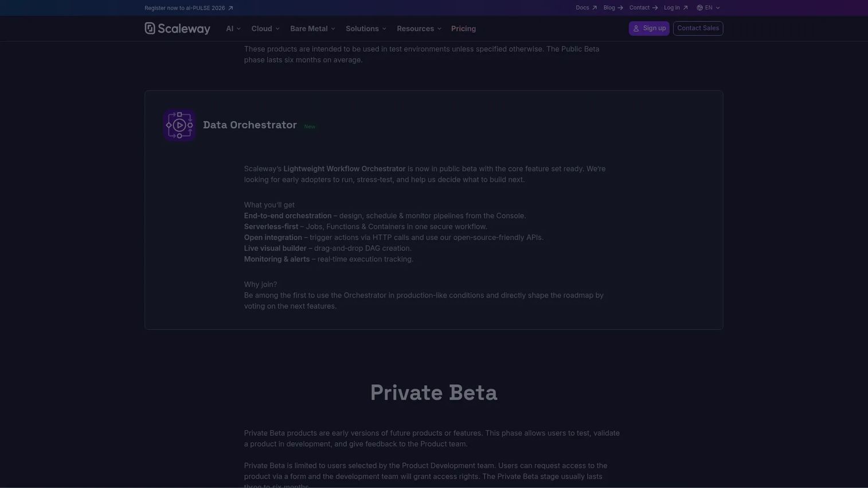Click the 'Open integration' text

pyautogui.click(x=273, y=238)
